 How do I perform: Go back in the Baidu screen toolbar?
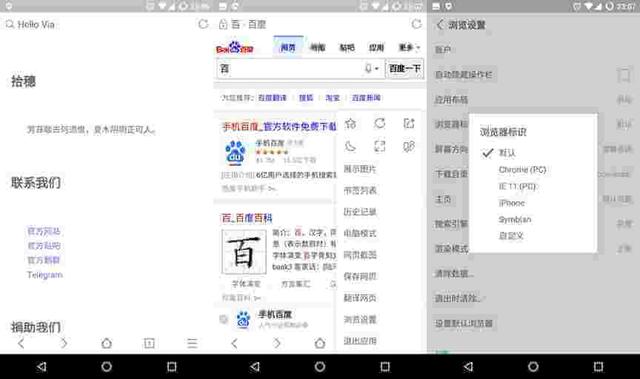point(234,344)
